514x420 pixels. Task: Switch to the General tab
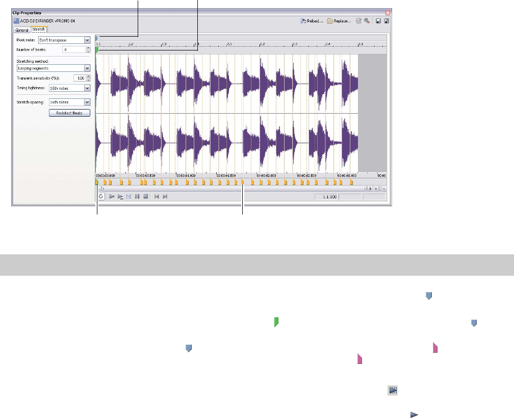tap(21, 30)
